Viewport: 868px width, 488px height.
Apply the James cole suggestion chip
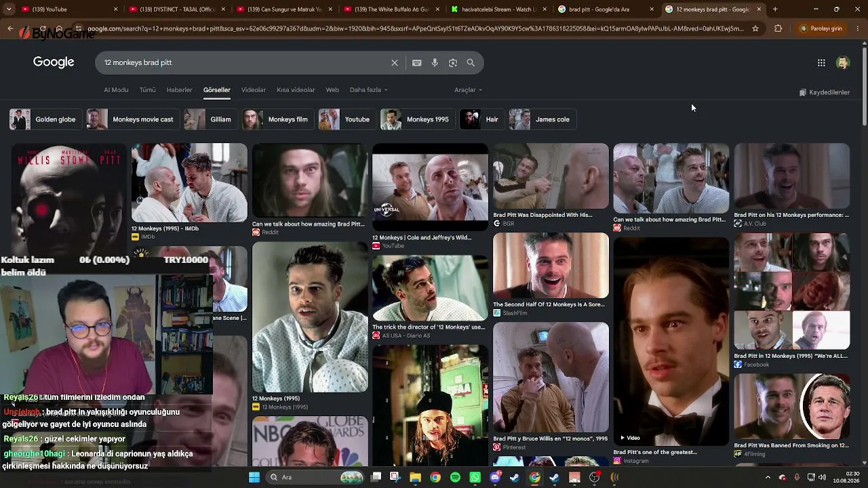tap(542, 119)
